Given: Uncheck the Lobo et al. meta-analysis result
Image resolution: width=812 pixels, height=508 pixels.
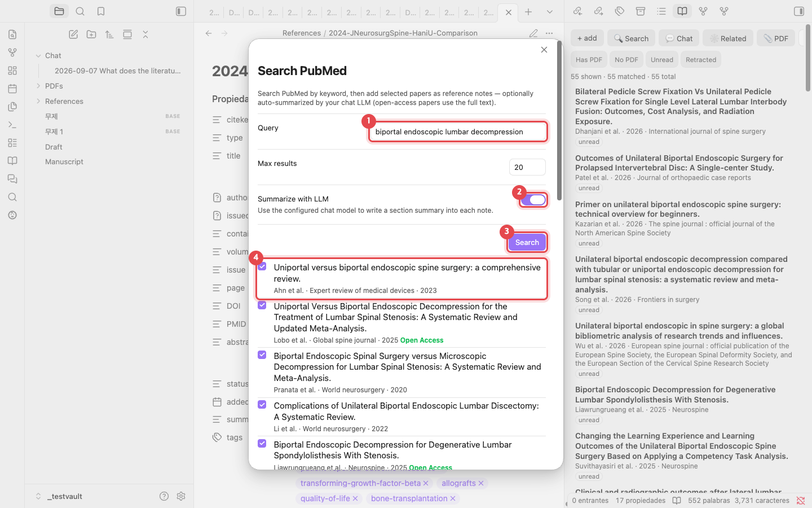Looking at the screenshot, I should click(x=262, y=305).
